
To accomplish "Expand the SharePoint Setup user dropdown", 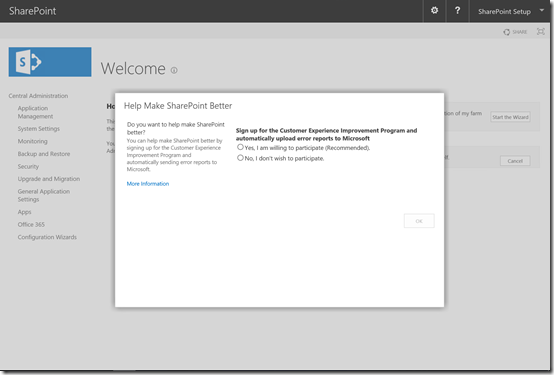I will (x=511, y=11).
